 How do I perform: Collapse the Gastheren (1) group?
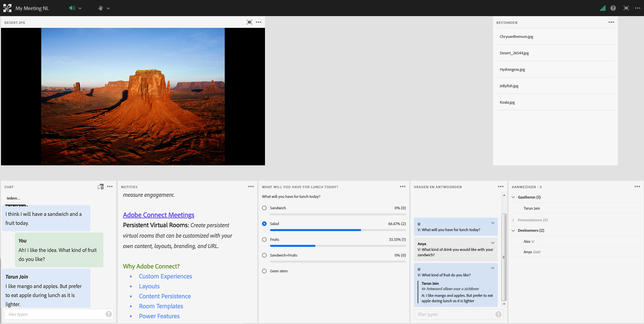(513, 197)
